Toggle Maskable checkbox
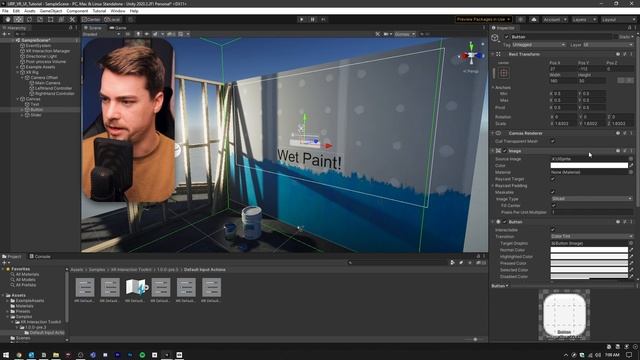640x360 pixels. point(553,192)
